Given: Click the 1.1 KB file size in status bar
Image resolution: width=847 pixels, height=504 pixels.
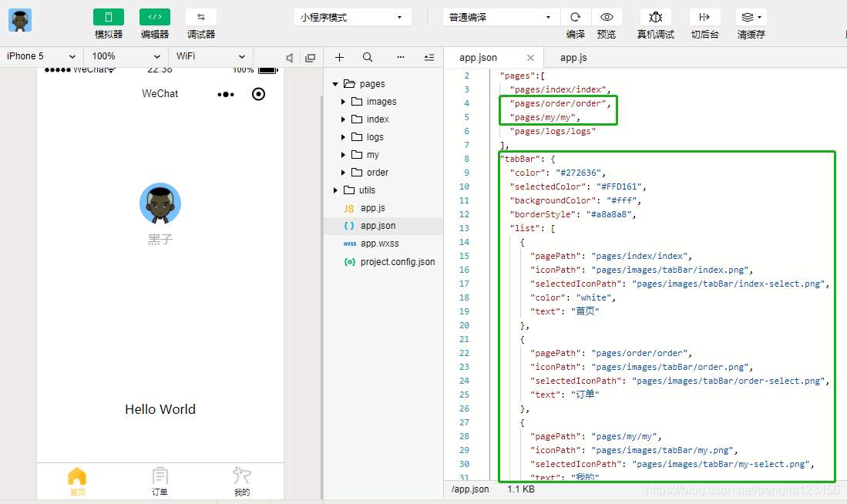Looking at the screenshot, I should pyautogui.click(x=521, y=489).
